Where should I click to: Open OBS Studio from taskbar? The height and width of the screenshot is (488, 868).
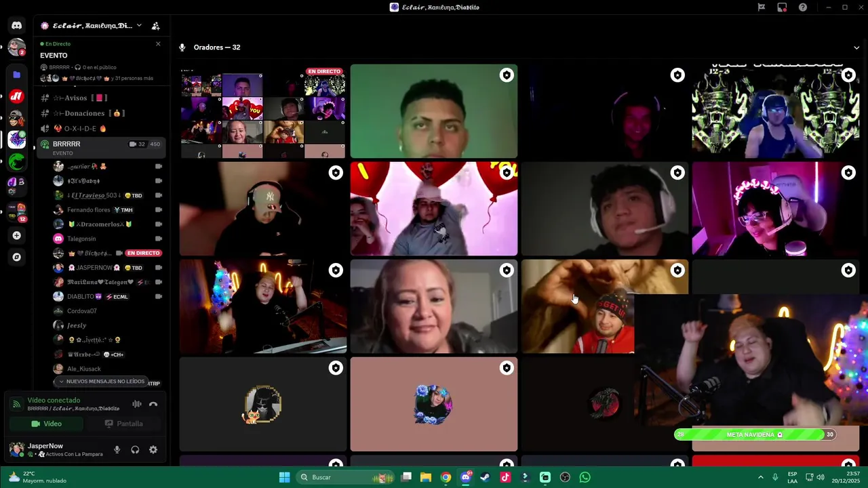pyautogui.click(x=565, y=477)
